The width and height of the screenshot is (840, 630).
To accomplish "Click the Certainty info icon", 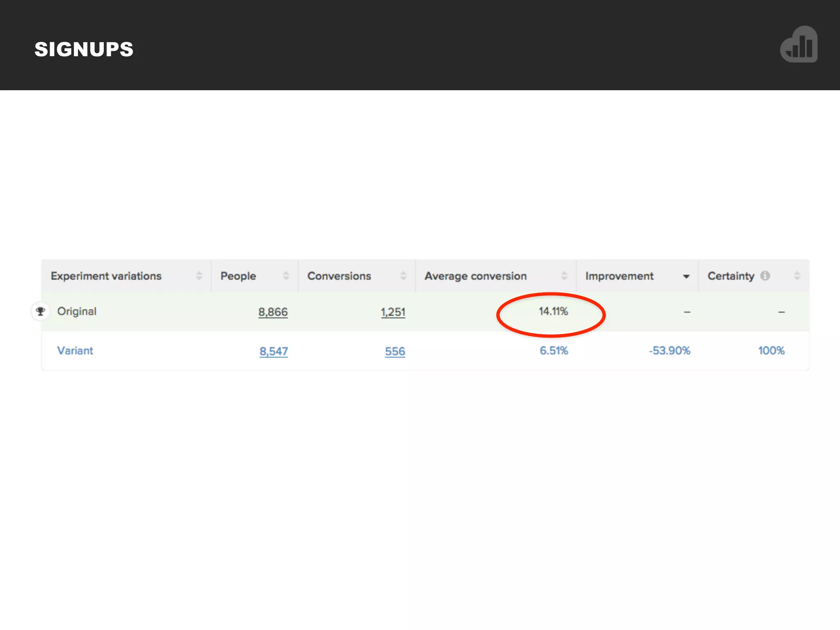I will coord(765,276).
